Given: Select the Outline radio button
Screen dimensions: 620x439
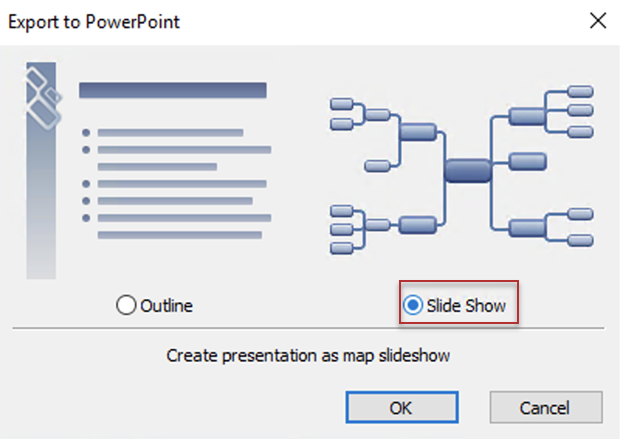Looking at the screenshot, I should [127, 306].
